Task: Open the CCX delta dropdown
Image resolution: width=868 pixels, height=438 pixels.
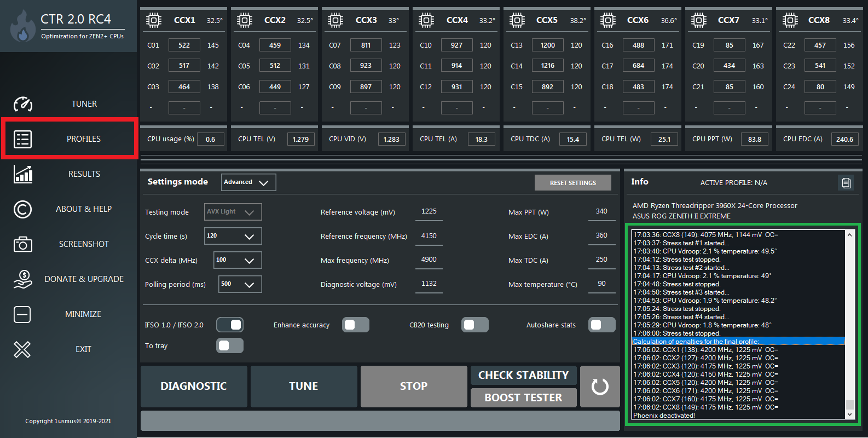Action: (x=238, y=260)
